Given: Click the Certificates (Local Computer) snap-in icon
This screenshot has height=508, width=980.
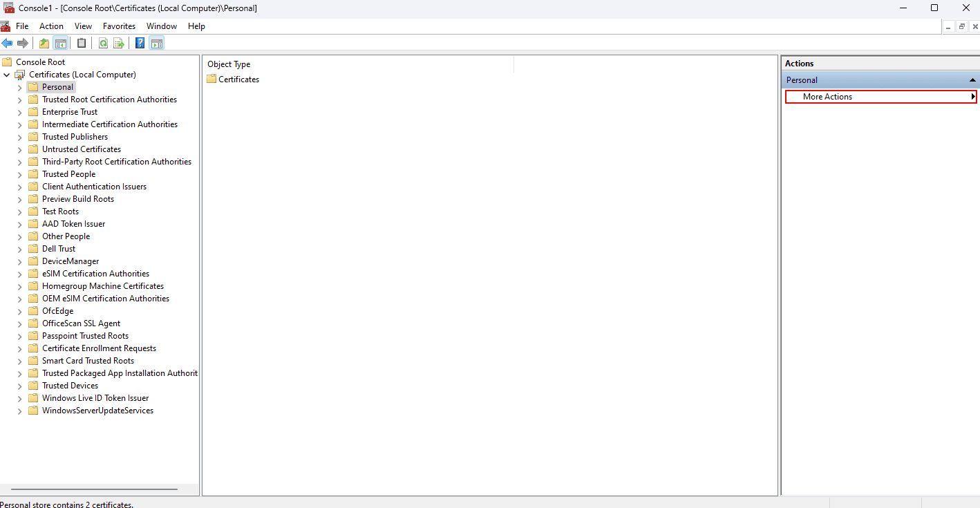Looking at the screenshot, I should [20, 75].
